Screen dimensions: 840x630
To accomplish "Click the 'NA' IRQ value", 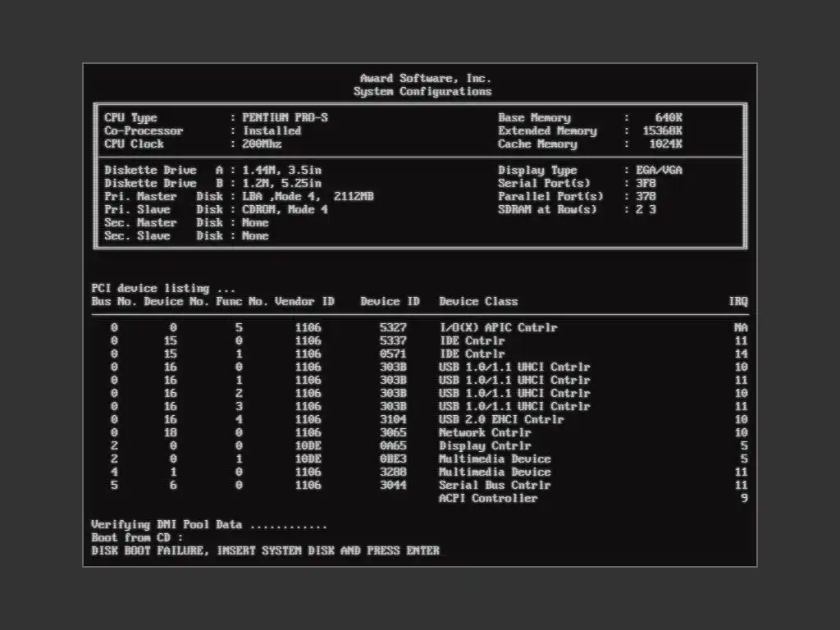I will (x=742, y=327).
